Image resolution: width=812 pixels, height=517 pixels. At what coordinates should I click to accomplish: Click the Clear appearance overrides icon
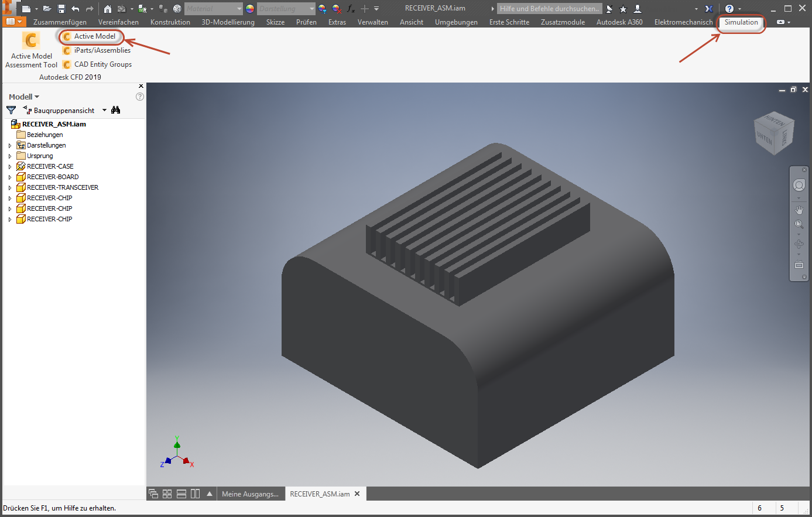[337, 9]
